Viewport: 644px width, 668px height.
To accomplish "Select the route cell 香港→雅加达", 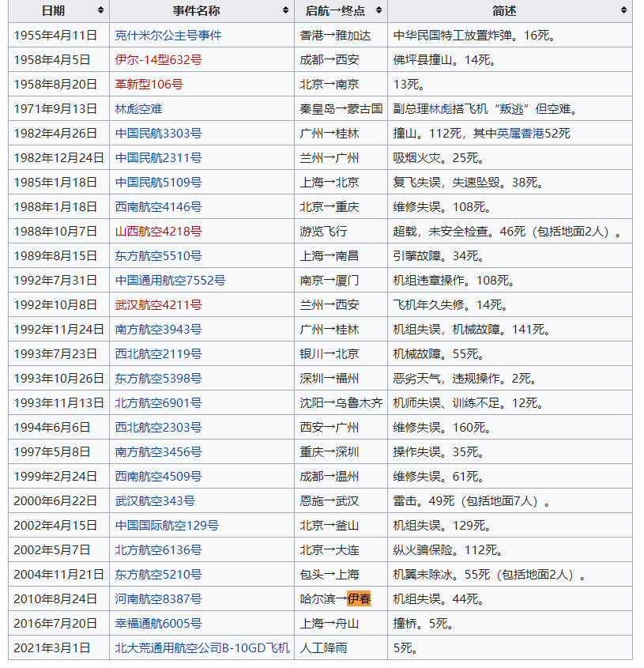I will tap(341, 36).
